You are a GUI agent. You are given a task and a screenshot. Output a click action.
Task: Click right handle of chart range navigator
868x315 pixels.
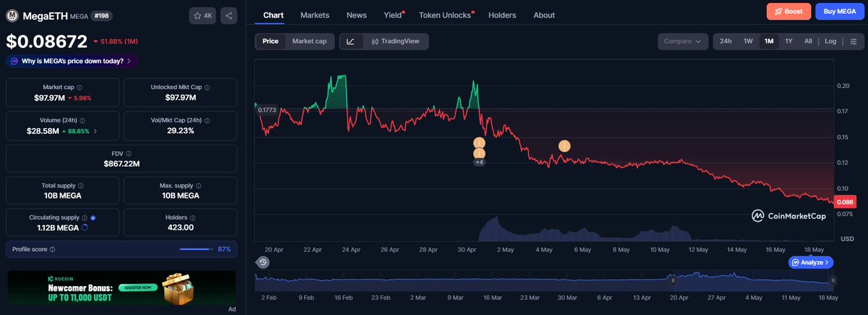coord(833,280)
